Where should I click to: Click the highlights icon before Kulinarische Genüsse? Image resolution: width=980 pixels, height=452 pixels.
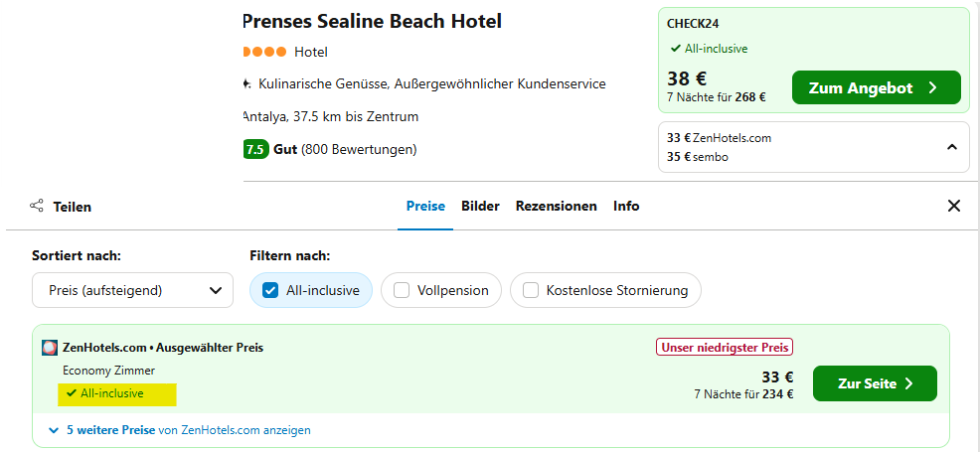tap(246, 83)
